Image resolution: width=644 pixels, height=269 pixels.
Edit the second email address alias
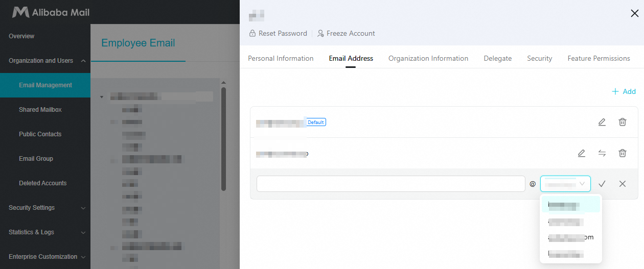pyautogui.click(x=581, y=153)
